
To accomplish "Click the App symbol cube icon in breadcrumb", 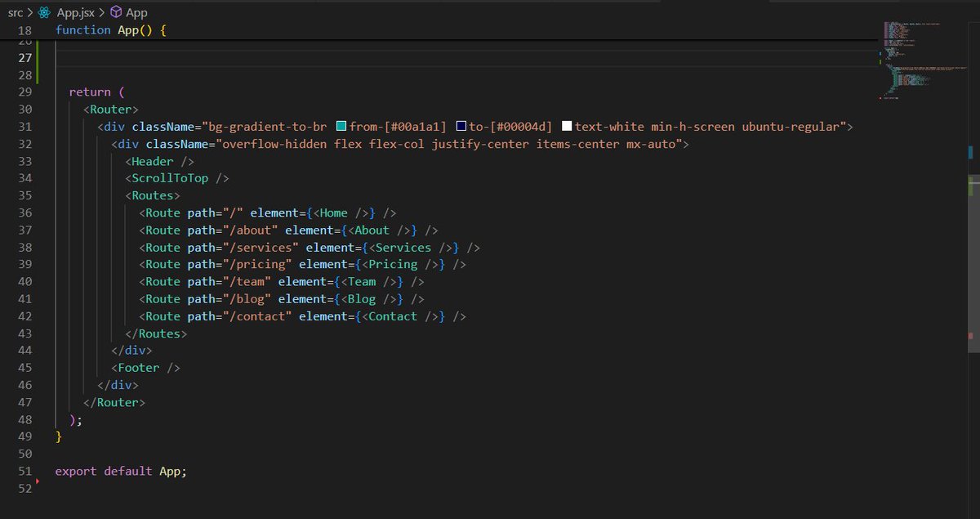I will click(x=116, y=12).
